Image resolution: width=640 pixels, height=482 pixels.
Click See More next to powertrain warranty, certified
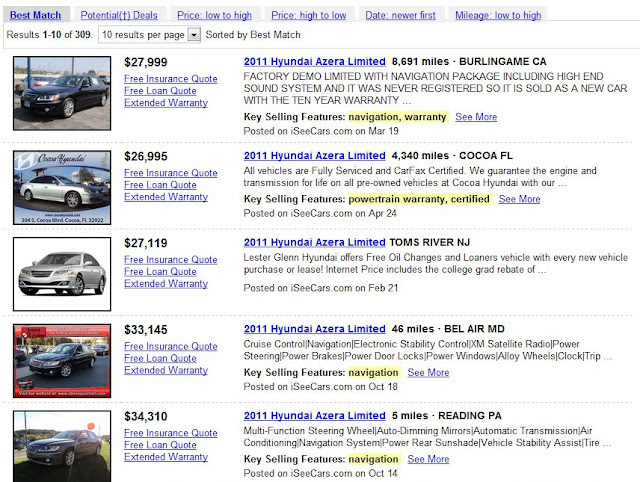coord(520,199)
